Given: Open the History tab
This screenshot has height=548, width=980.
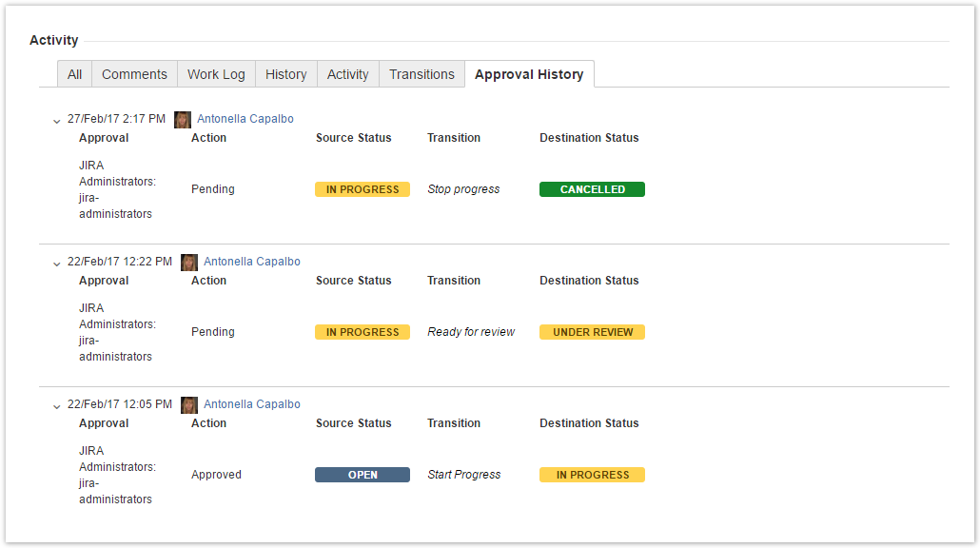Looking at the screenshot, I should 285,74.
